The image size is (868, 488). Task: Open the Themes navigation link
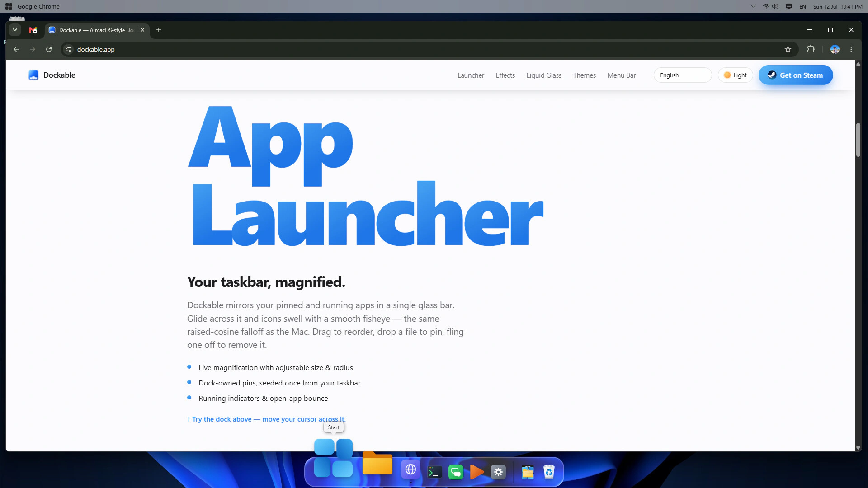coord(584,75)
